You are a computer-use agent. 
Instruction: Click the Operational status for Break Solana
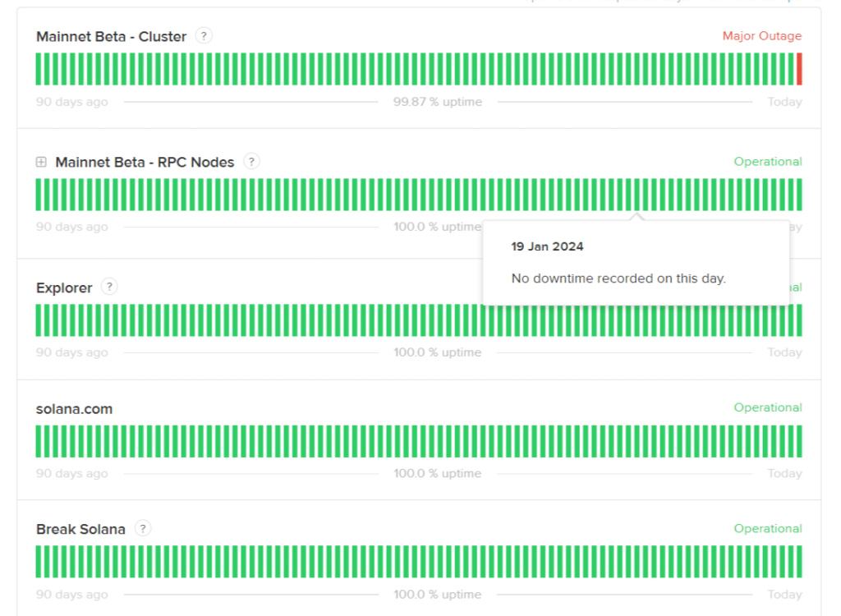[767, 529]
